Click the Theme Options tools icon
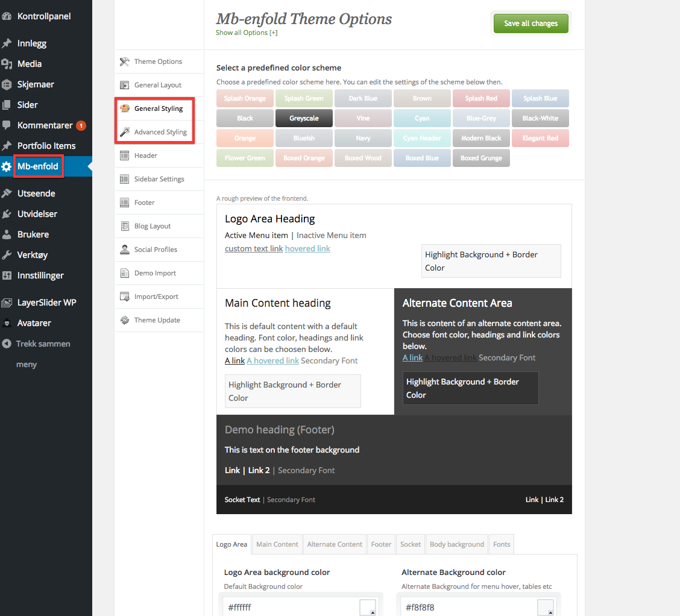 tap(124, 61)
